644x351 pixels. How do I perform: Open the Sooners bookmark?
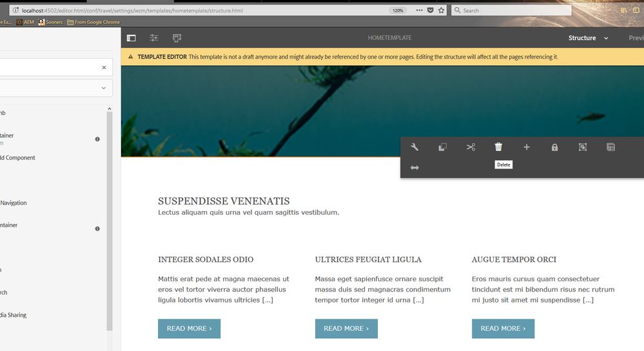point(50,22)
